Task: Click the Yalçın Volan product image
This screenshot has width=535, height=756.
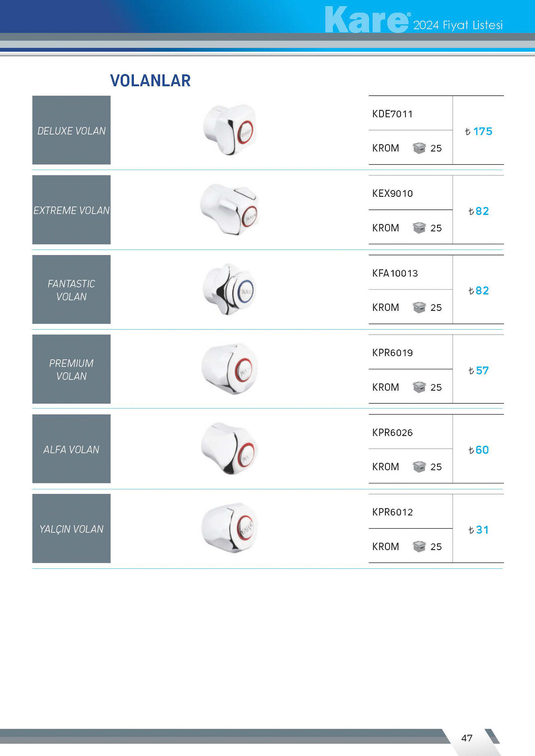Action: 229,528
